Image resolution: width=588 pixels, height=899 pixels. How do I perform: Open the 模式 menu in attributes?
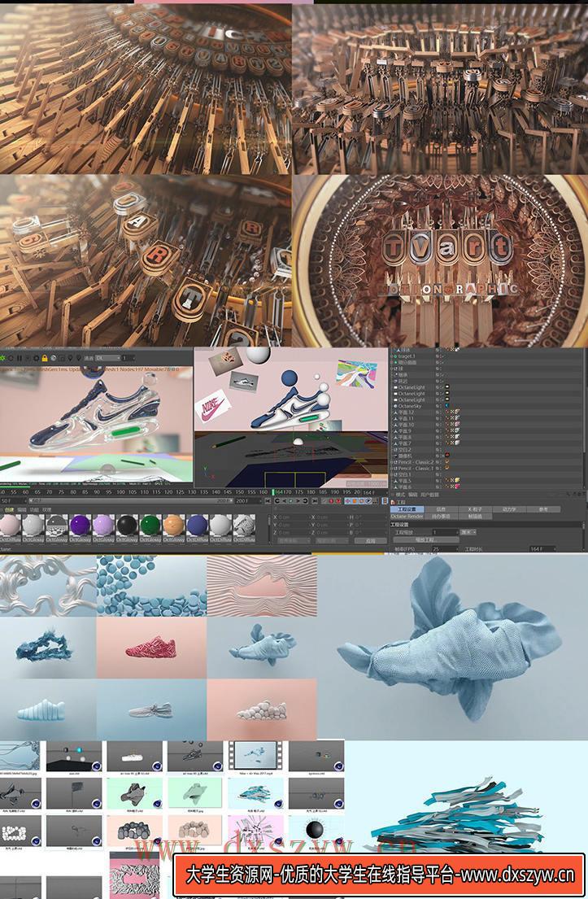click(400, 494)
